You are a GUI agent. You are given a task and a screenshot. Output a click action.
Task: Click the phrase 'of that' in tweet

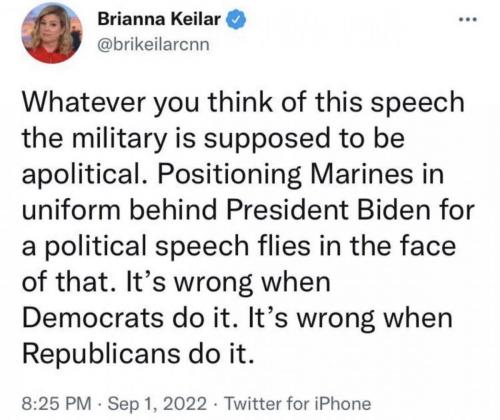pyautogui.click(x=69, y=282)
